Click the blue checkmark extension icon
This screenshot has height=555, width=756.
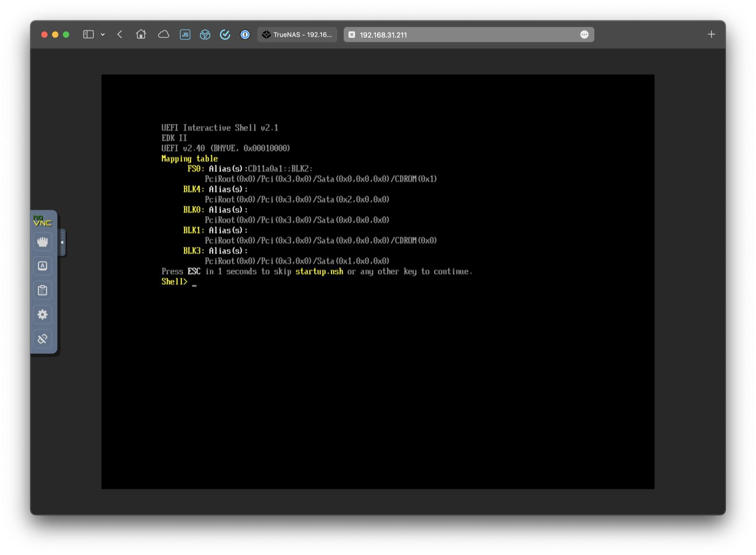(x=225, y=34)
